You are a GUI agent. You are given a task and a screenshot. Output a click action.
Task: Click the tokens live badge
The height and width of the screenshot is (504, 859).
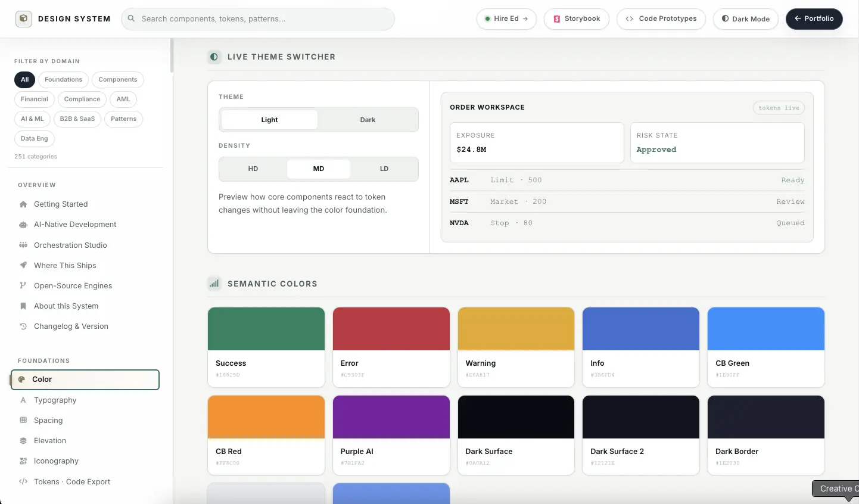pos(779,108)
